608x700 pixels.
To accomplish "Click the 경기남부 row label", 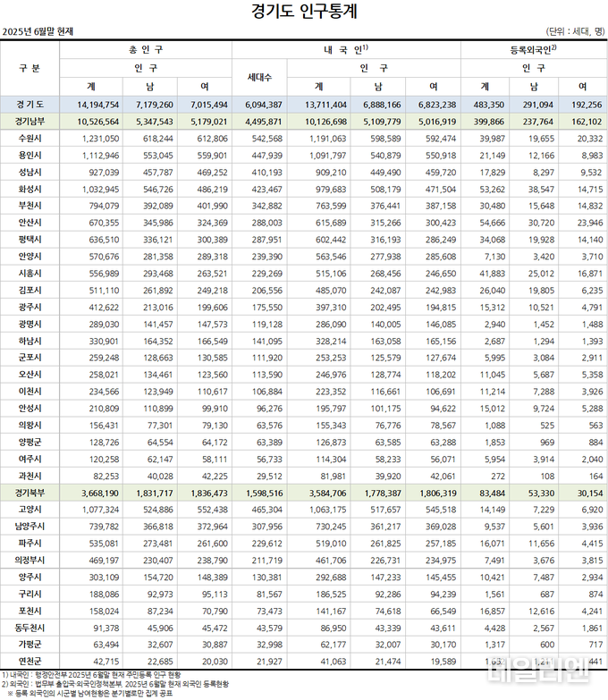I will [x=30, y=121].
